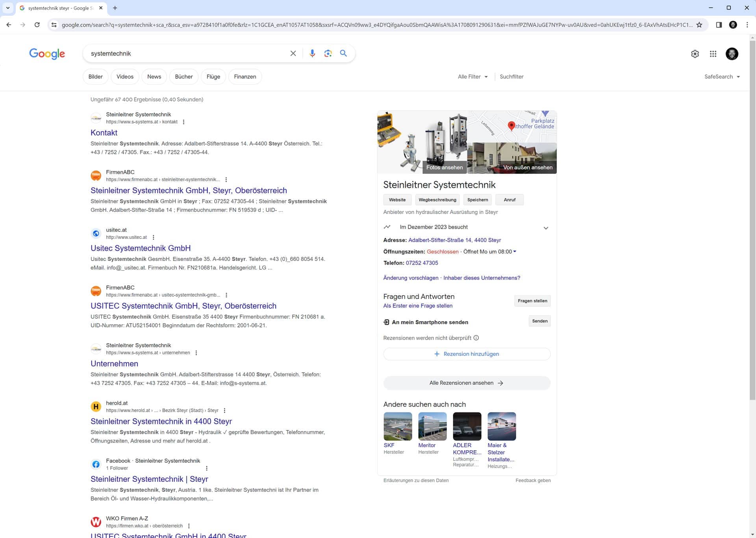Open the Google apps grid icon
Screen dimensions: 756x538
[713, 54]
